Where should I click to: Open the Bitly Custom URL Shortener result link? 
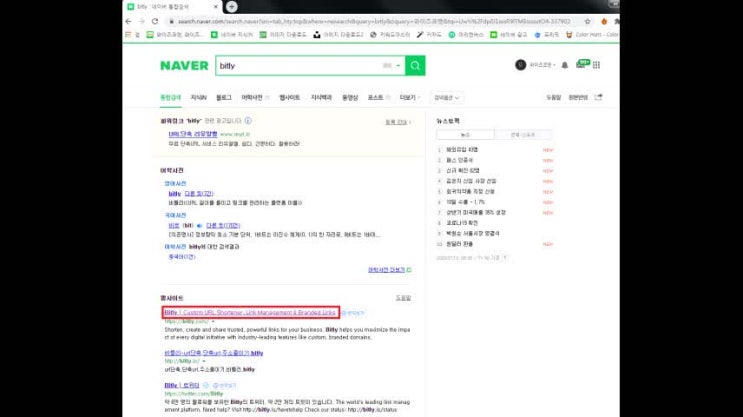pos(250,313)
